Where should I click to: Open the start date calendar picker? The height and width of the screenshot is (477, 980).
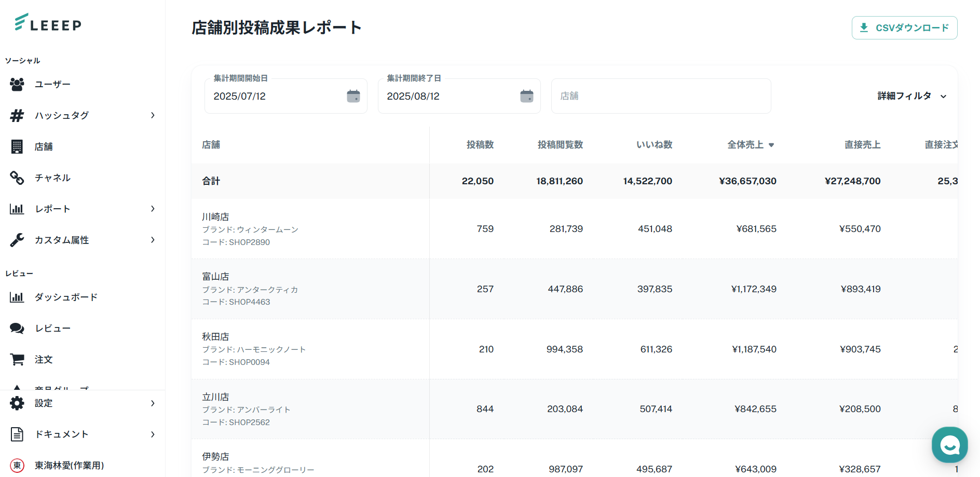pos(353,96)
